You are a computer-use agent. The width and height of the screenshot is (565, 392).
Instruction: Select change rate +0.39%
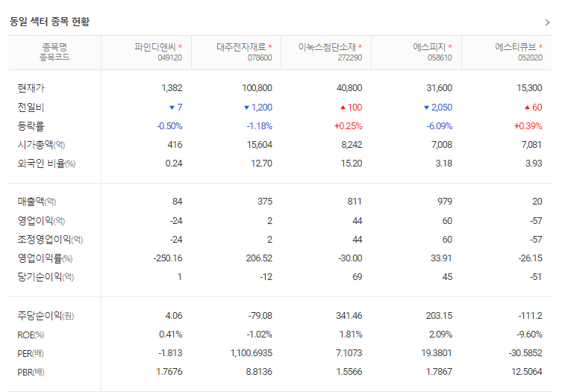pos(528,126)
